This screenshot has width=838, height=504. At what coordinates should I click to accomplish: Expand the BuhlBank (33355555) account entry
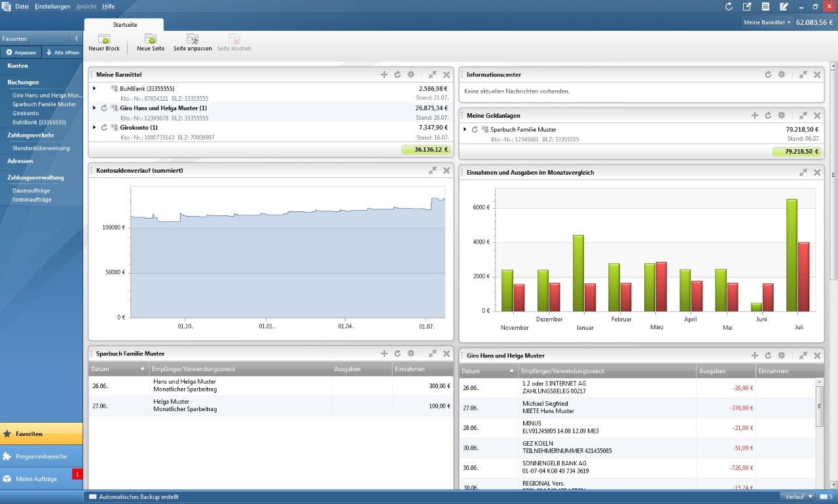click(93, 88)
